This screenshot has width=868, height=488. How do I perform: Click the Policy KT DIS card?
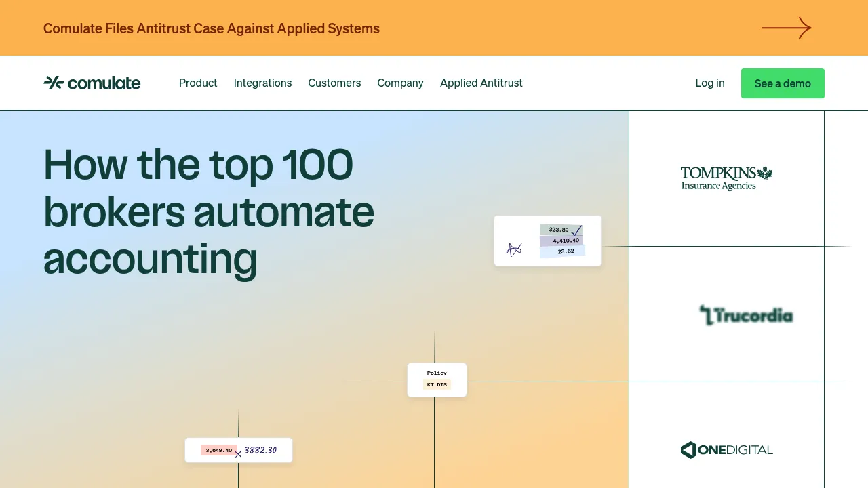pos(437,380)
